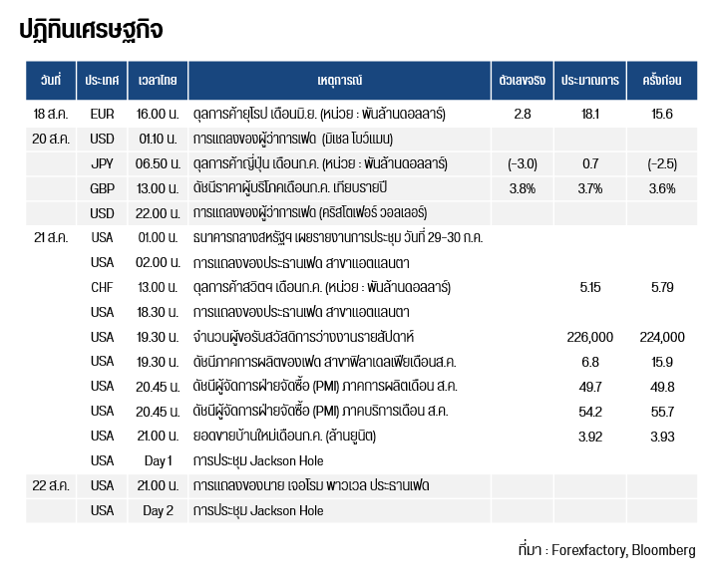
Task: Select the เวลาไทย column header
Action: pos(158,80)
